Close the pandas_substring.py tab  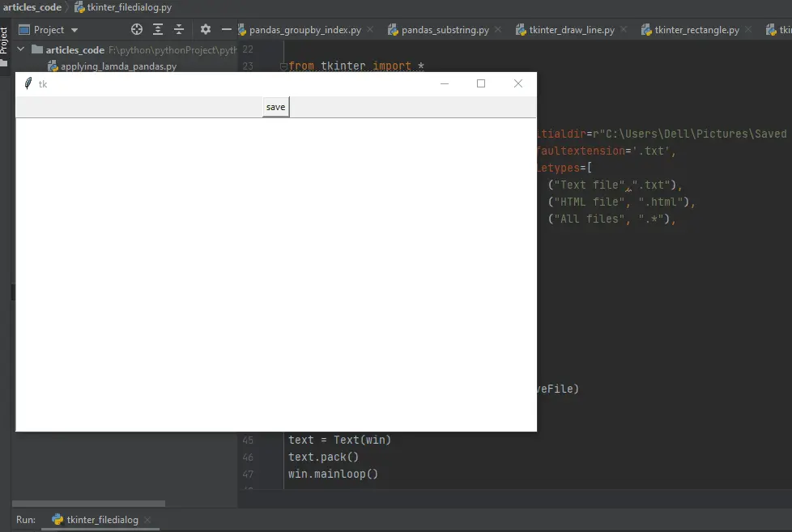tap(498, 29)
